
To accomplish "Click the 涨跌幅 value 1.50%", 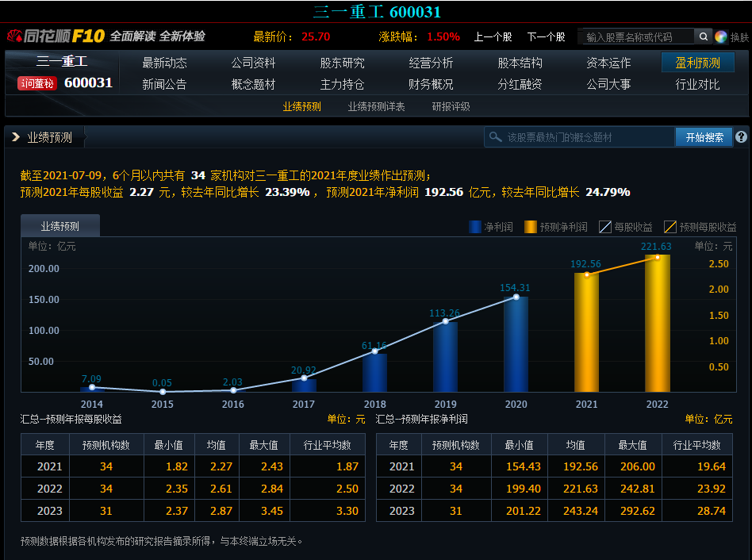I will (x=443, y=36).
